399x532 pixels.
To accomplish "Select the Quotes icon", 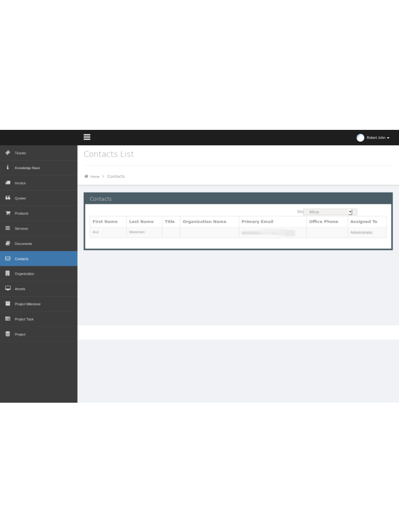I will 8,198.
